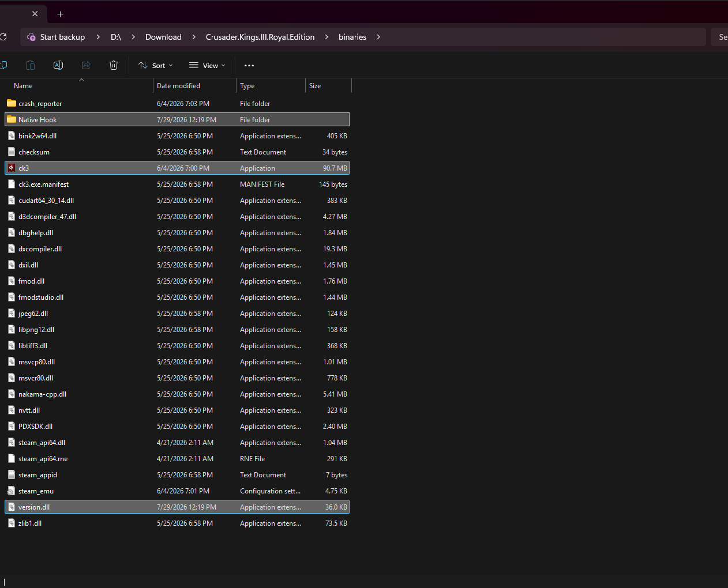Click the crash_reporter folder icon

click(12, 104)
